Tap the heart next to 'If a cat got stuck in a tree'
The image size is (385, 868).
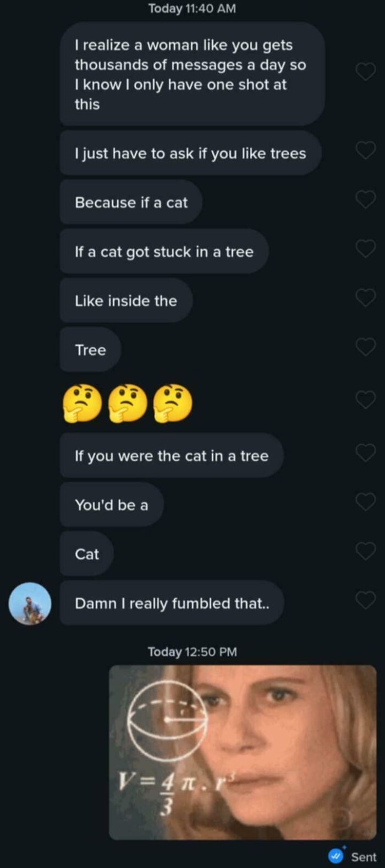pos(366,247)
